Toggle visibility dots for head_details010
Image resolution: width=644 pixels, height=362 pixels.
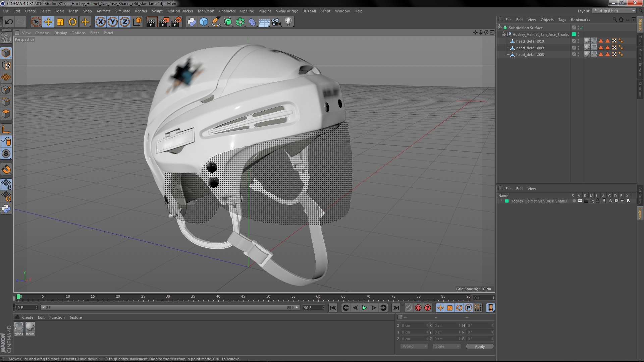pyautogui.click(x=578, y=41)
